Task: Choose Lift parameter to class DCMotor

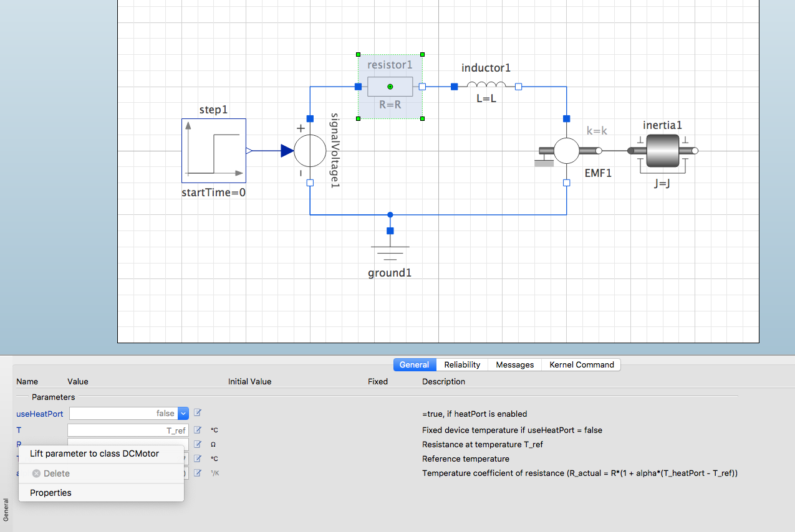Action: 95,454
